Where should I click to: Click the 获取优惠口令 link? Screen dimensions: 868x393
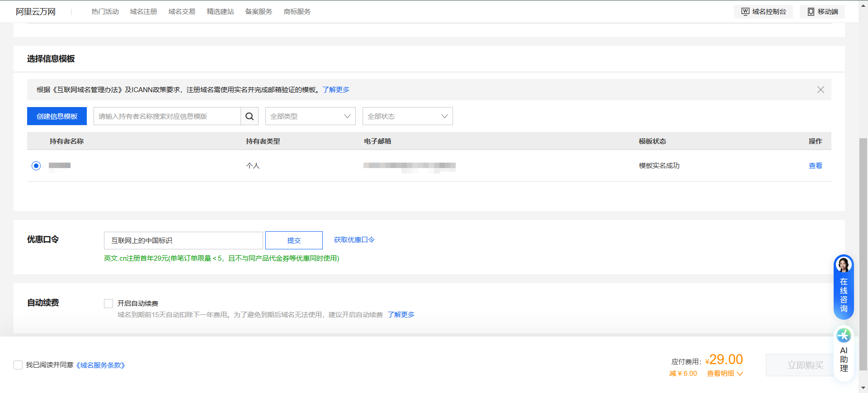(354, 240)
